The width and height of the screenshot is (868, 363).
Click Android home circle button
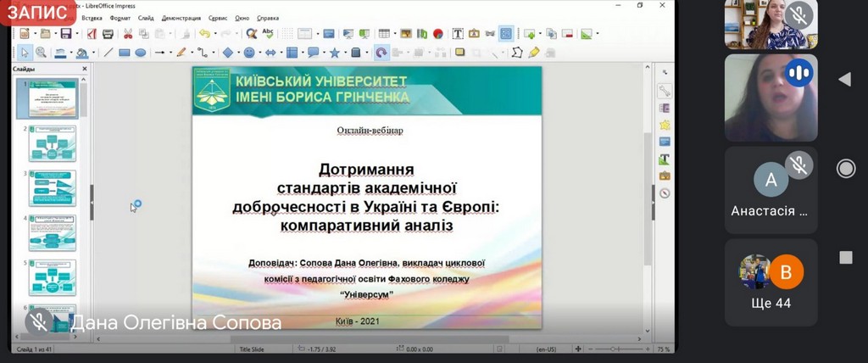tap(846, 169)
